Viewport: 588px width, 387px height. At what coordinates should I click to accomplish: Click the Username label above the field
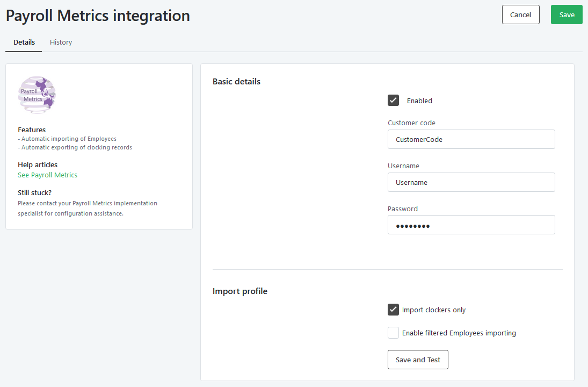click(403, 166)
